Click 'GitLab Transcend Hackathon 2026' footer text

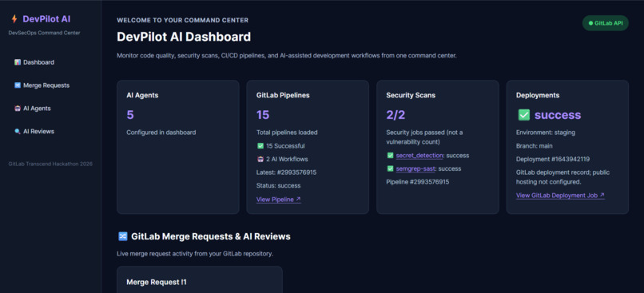click(x=50, y=164)
